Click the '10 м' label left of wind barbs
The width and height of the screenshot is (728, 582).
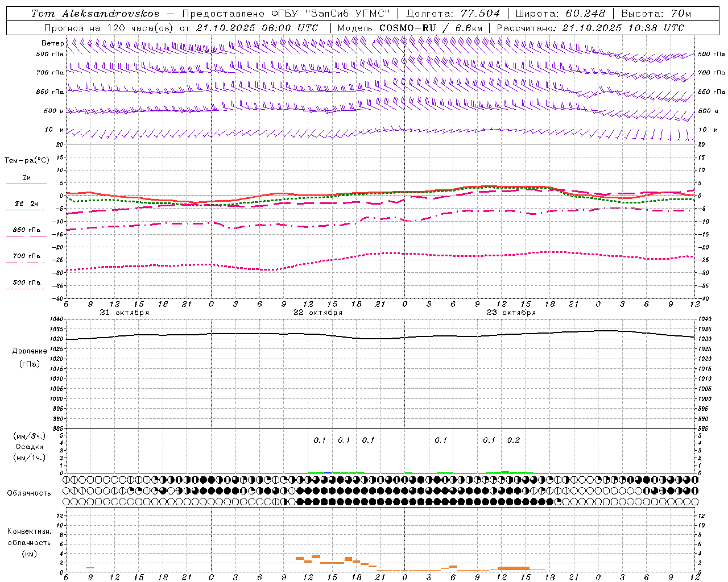(54, 130)
